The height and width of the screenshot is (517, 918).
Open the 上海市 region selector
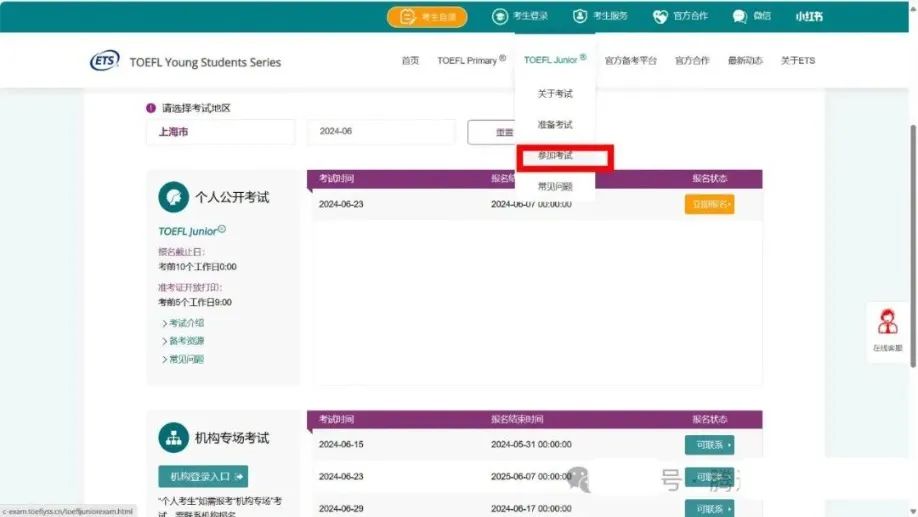coord(221,132)
